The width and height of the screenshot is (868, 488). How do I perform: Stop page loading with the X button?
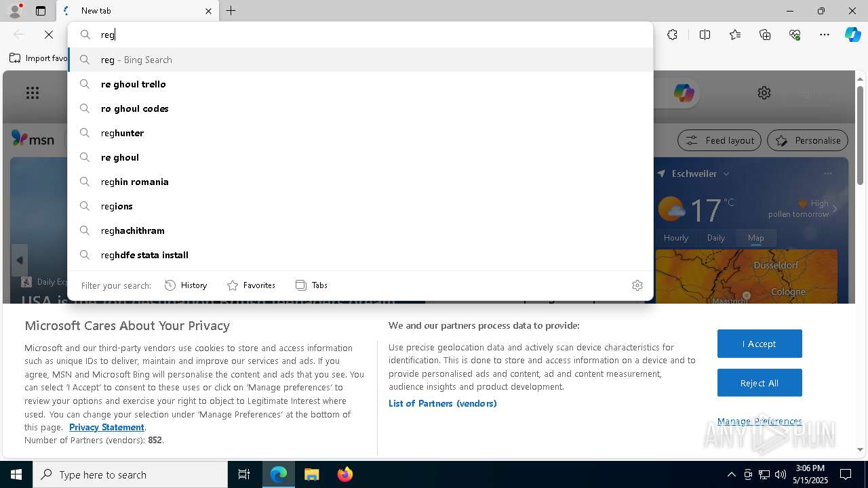click(49, 35)
